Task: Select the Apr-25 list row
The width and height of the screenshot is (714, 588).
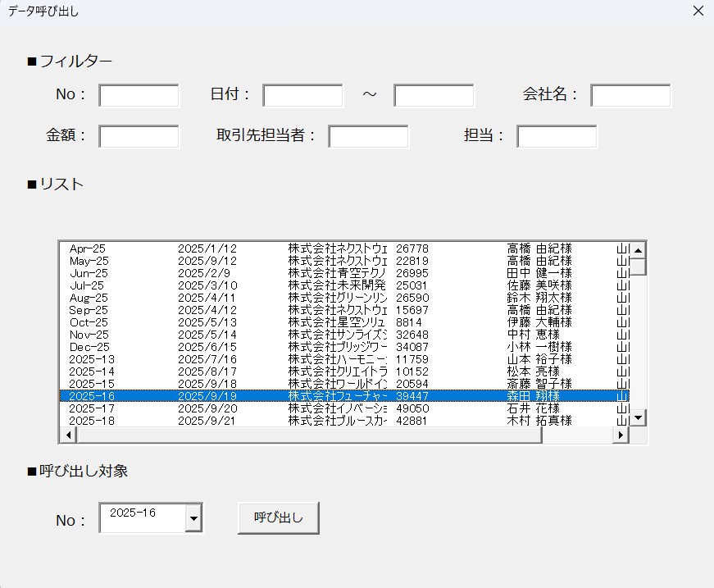Action: tap(344, 248)
